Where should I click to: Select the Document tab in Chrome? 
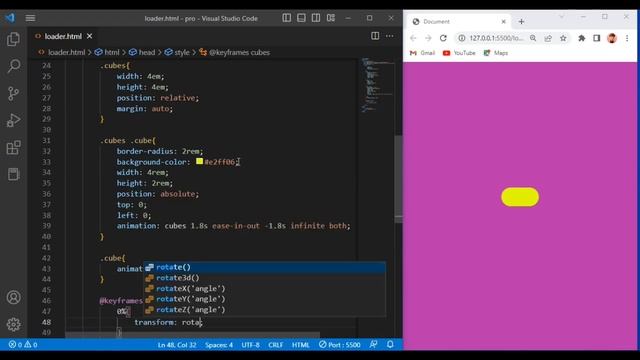point(459,22)
